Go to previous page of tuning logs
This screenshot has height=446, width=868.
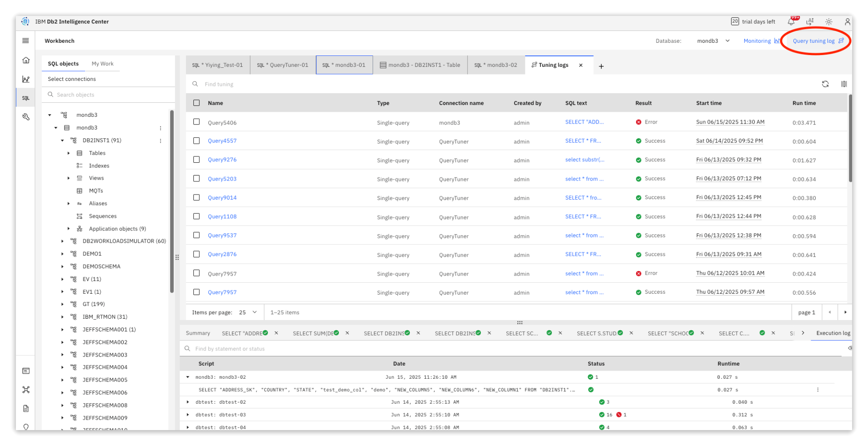pyautogui.click(x=830, y=312)
